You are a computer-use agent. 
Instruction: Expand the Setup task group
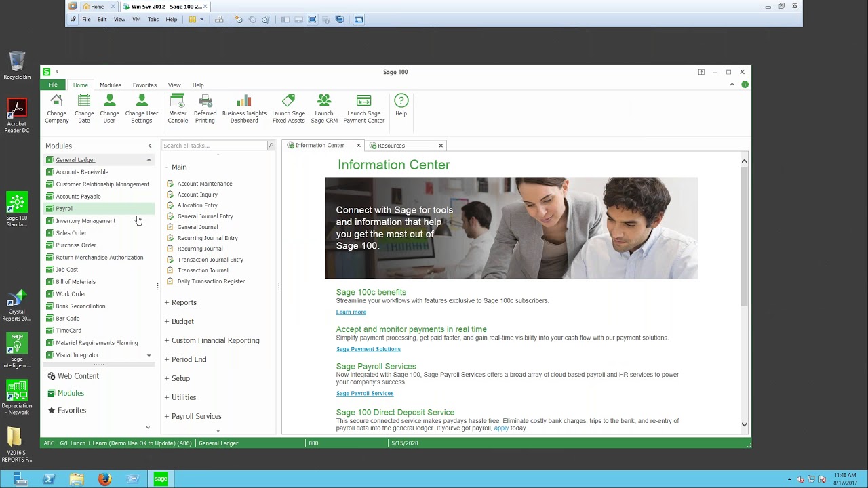point(167,378)
